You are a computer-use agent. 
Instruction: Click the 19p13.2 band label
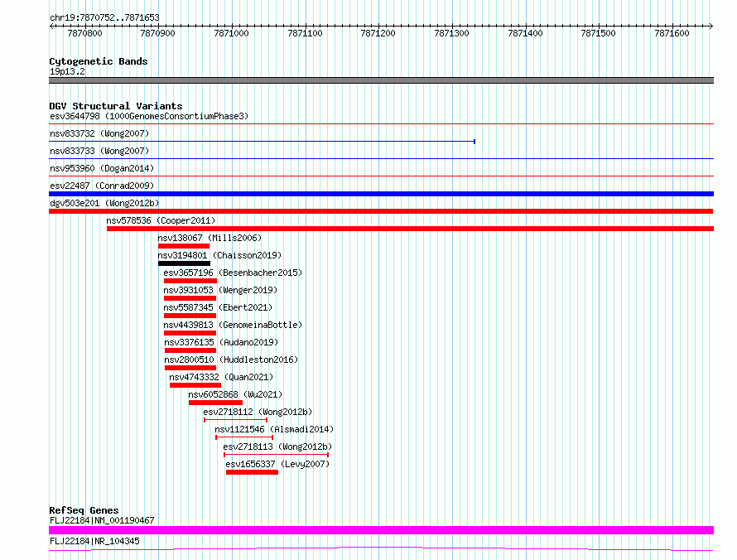click(x=67, y=71)
